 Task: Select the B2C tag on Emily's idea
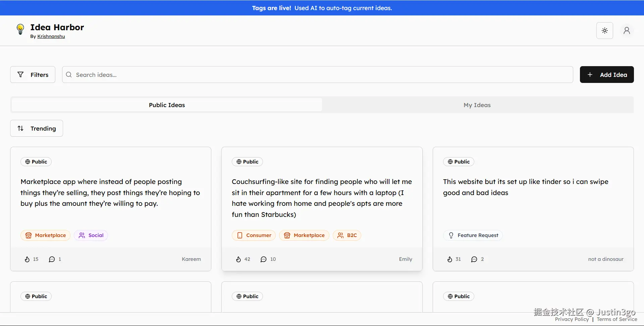tap(347, 235)
